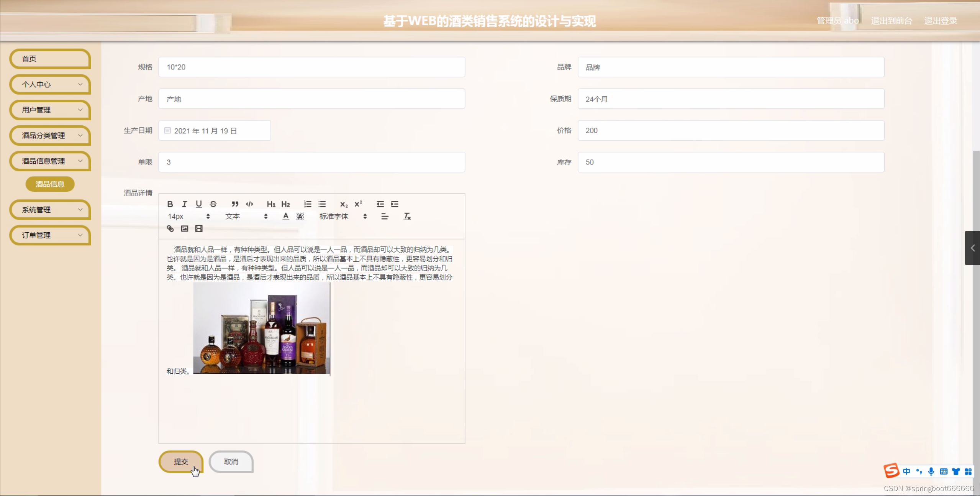Expand the 用户管理 sidebar menu
Screen dimensions: 980x496
[50, 110]
